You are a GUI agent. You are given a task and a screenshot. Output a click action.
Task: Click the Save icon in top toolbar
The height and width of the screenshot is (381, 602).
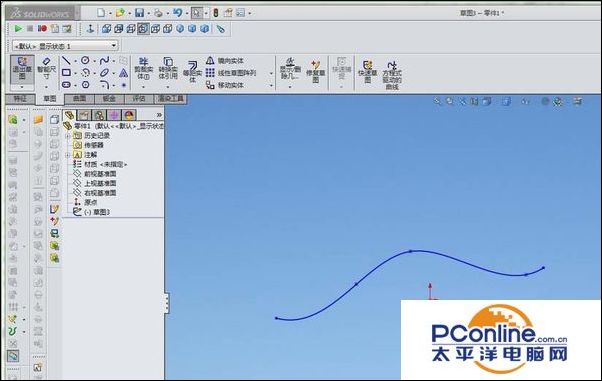tap(139, 13)
